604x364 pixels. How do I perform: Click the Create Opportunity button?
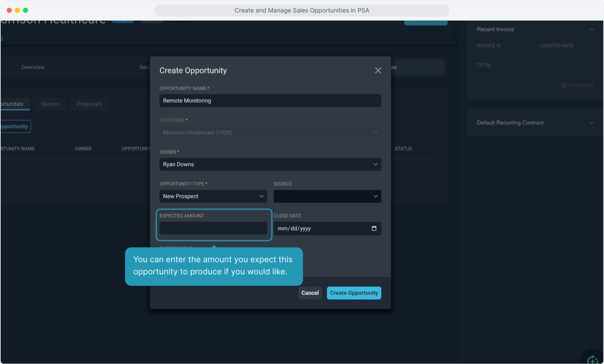(354, 293)
